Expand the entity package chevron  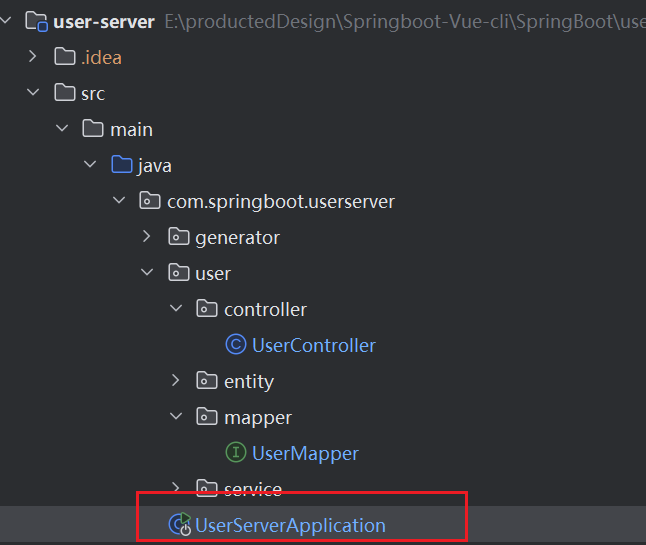[x=176, y=381]
